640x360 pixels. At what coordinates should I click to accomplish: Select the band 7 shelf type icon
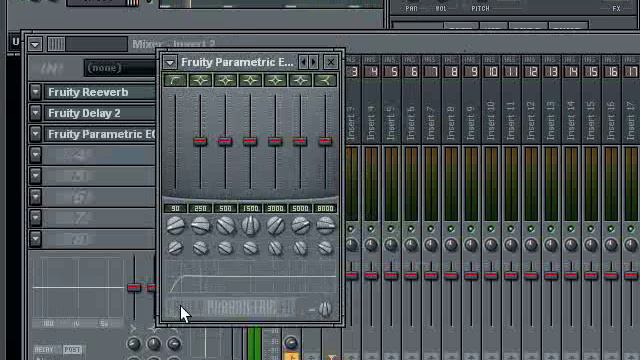(x=325, y=80)
